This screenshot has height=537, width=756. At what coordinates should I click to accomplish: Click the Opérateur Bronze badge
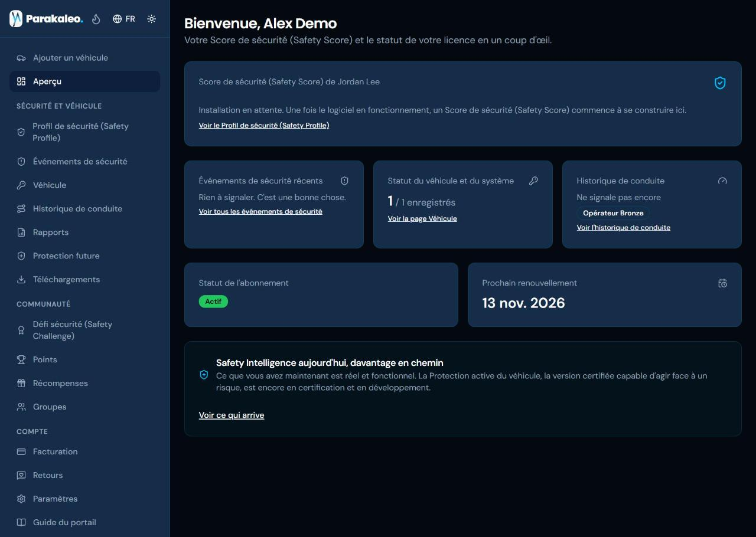[613, 213]
